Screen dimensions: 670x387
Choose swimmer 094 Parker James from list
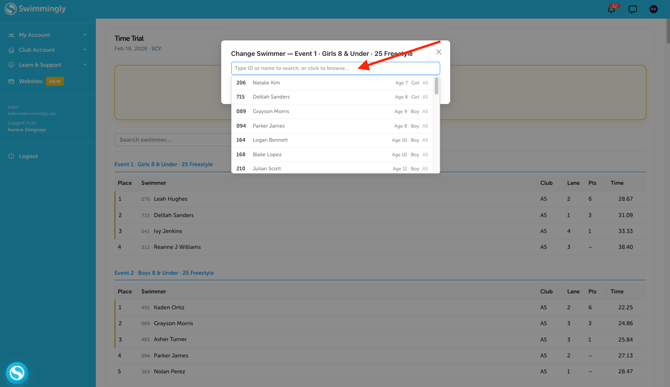[x=332, y=126]
